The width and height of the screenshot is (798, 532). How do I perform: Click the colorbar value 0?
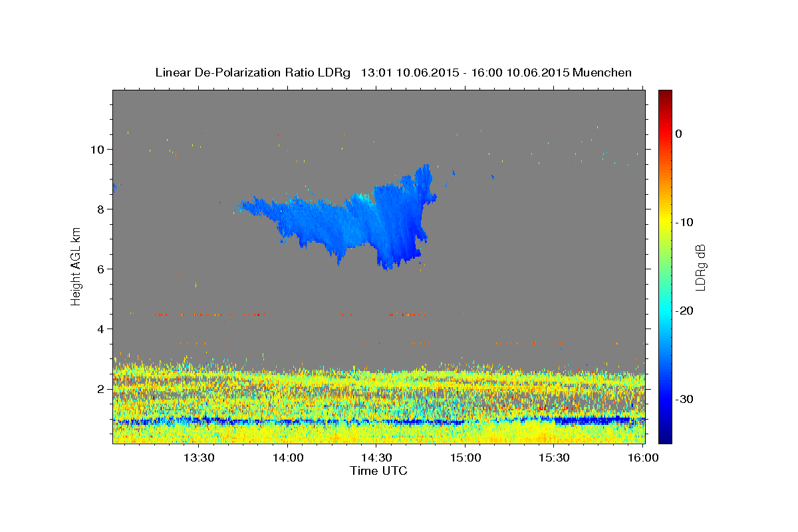(x=679, y=134)
